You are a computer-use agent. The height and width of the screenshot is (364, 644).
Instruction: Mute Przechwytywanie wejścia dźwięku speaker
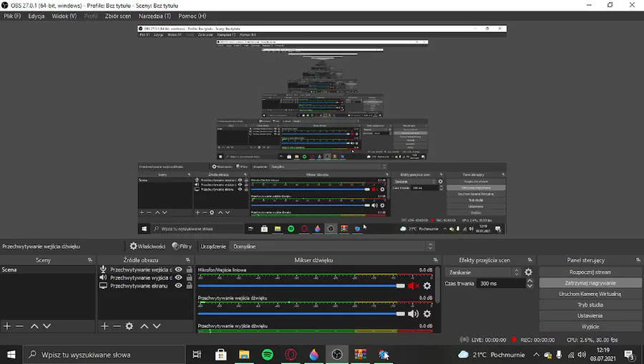tap(413, 313)
